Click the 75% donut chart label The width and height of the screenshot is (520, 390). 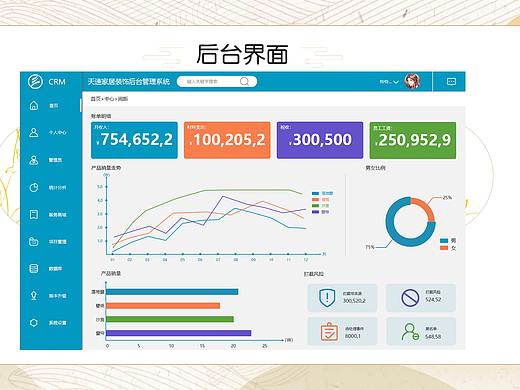(370, 247)
